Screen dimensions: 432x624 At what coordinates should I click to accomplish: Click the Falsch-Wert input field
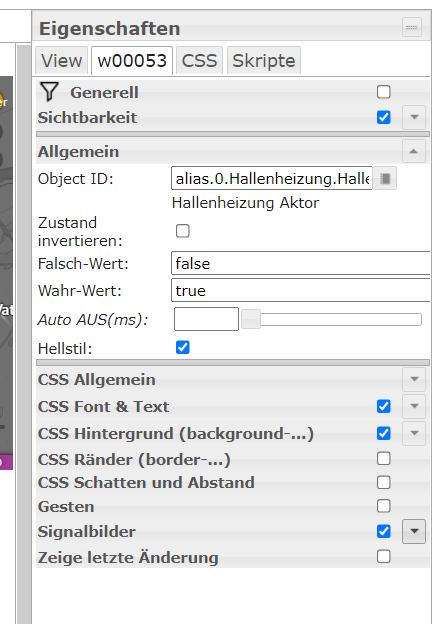click(x=301, y=263)
